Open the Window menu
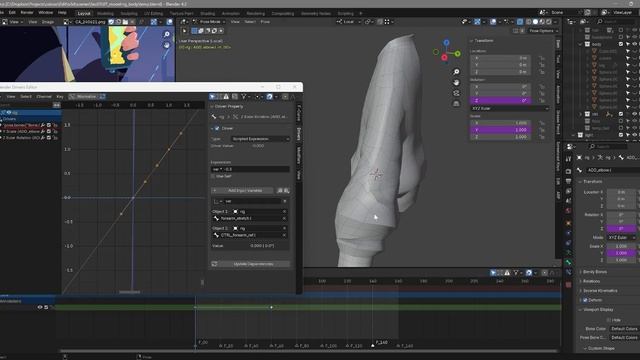Image resolution: width=640 pixels, height=360 pixels. (x=46, y=13)
